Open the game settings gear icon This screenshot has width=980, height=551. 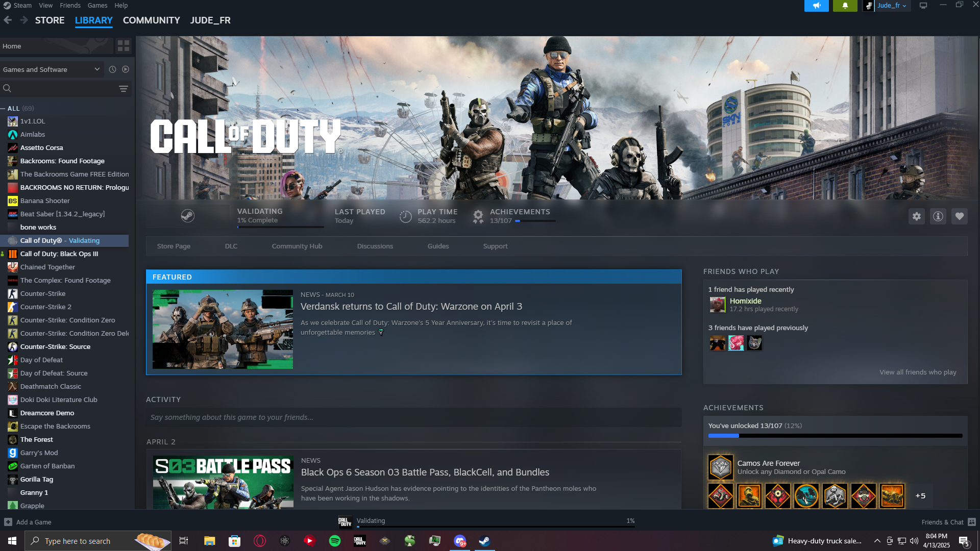(x=917, y=216)
